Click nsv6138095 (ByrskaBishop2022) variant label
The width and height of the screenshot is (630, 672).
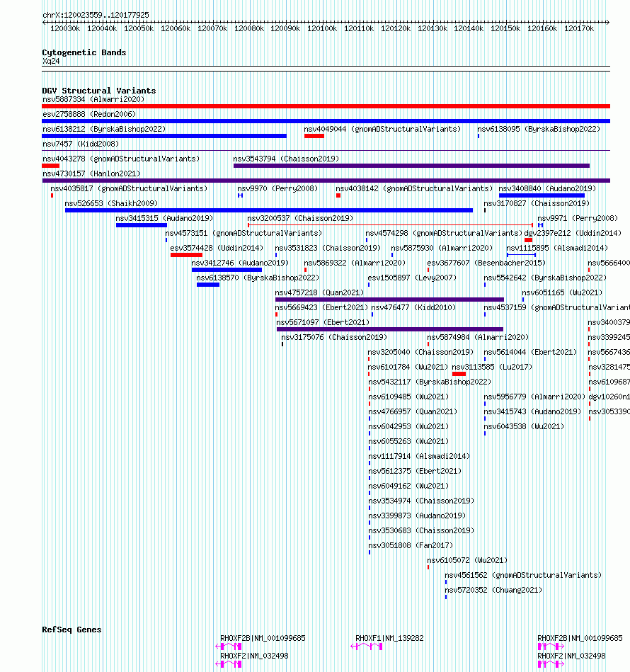pyautogui.click(x=539, y=129)
